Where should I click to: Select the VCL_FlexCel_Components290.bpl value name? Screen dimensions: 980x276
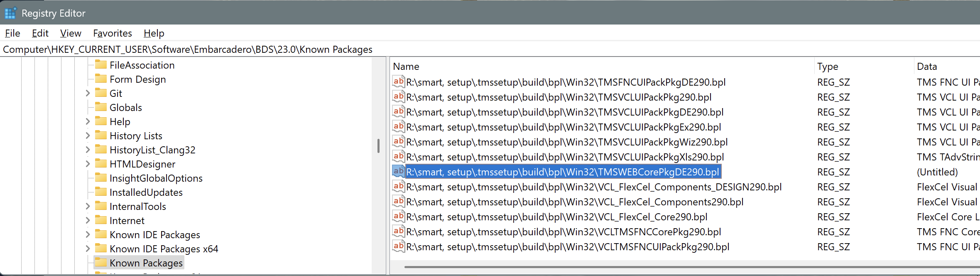(x=575, y=202)
